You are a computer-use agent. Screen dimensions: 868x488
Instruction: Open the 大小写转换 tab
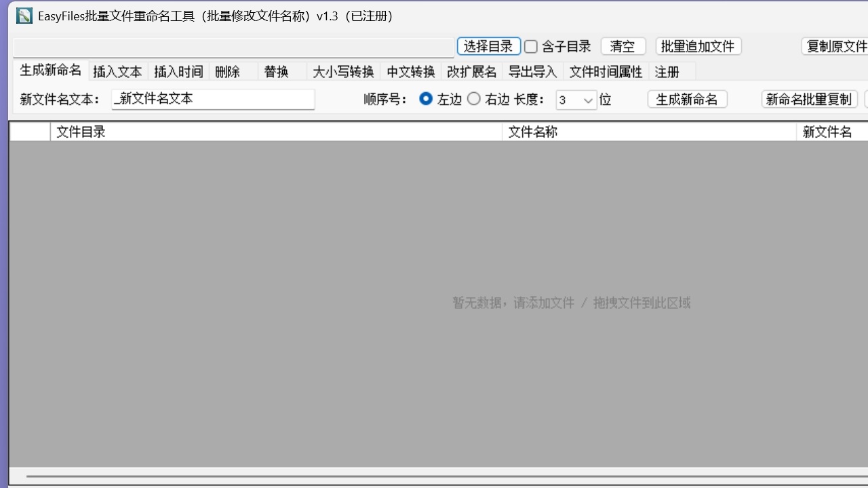pyautogui.click(x=343, y=72)
